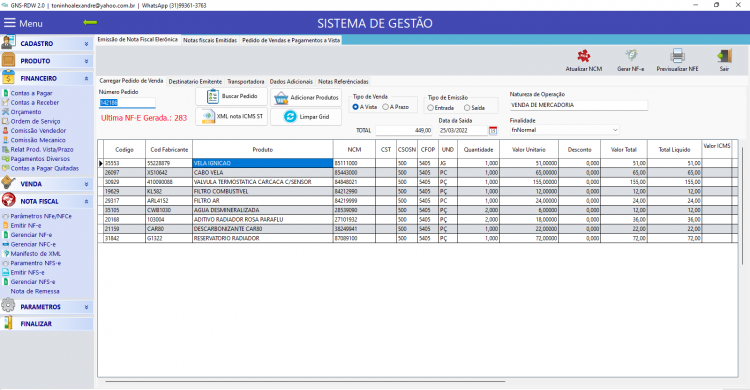Click the Manifesto de XML icon
Image resolution: width=750 pixels, height=390 pixels.
(x=6, y=253)
